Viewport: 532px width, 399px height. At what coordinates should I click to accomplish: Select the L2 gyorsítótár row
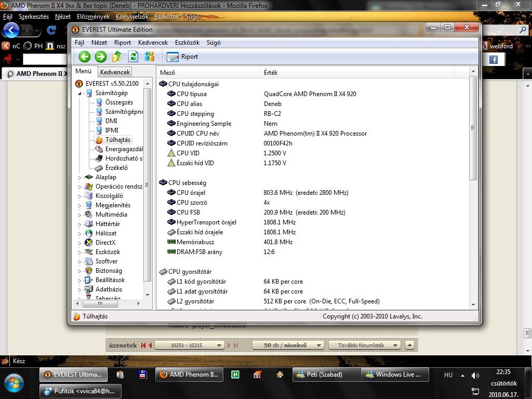(312, 301)
